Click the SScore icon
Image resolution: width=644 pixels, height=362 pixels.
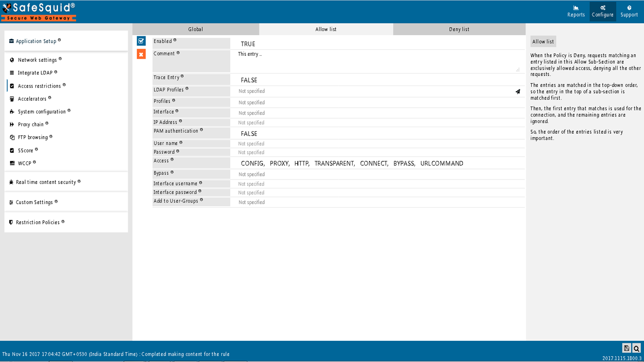pos(12,150)
